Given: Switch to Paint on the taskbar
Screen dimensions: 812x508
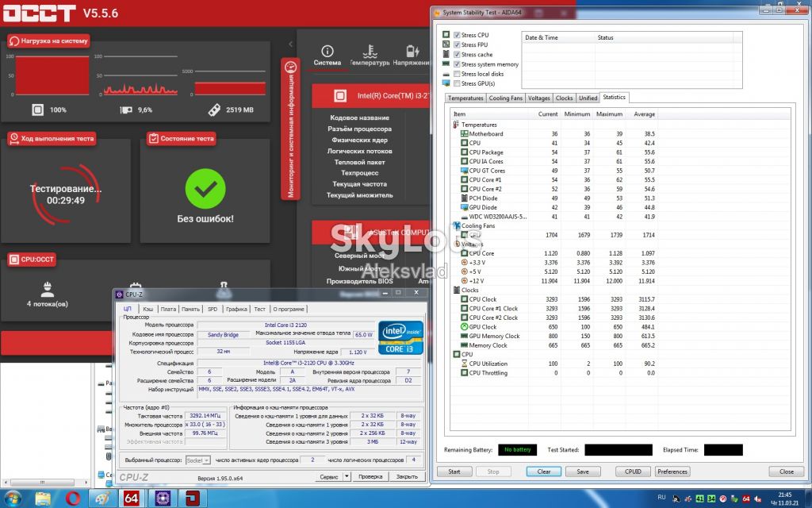Looking at the screenshot, I should click(x=102, y=498).
